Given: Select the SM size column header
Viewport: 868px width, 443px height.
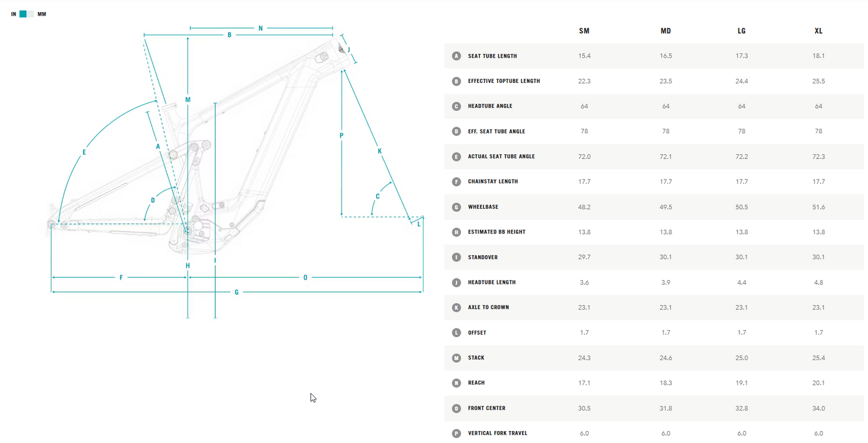Looking at the screenshot, I should pyautogui.click(x=584, y=31).
